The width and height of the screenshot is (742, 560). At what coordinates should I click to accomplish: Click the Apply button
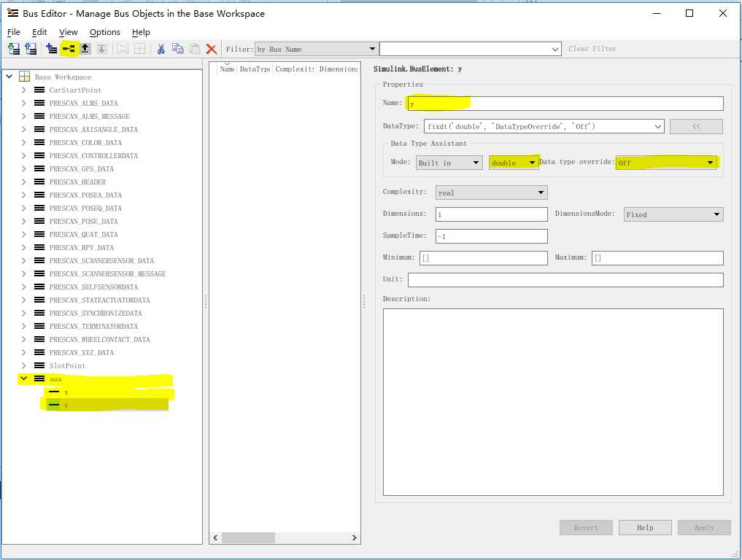click(704, 527)
